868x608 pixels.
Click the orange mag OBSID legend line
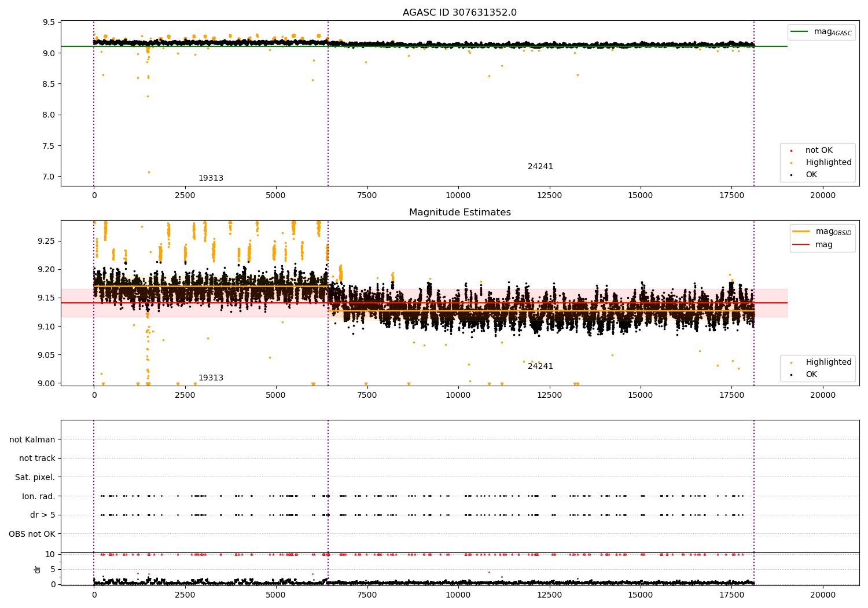point(801,232)
